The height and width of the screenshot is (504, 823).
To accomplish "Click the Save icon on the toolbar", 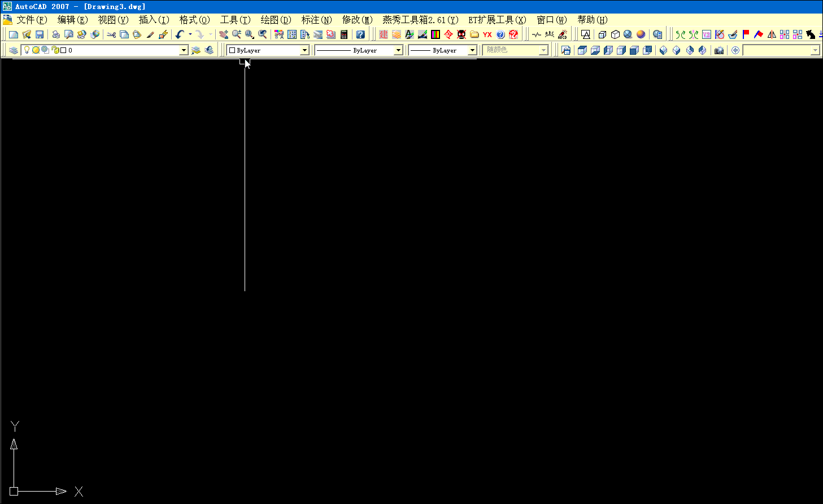I will coord(40,34).
